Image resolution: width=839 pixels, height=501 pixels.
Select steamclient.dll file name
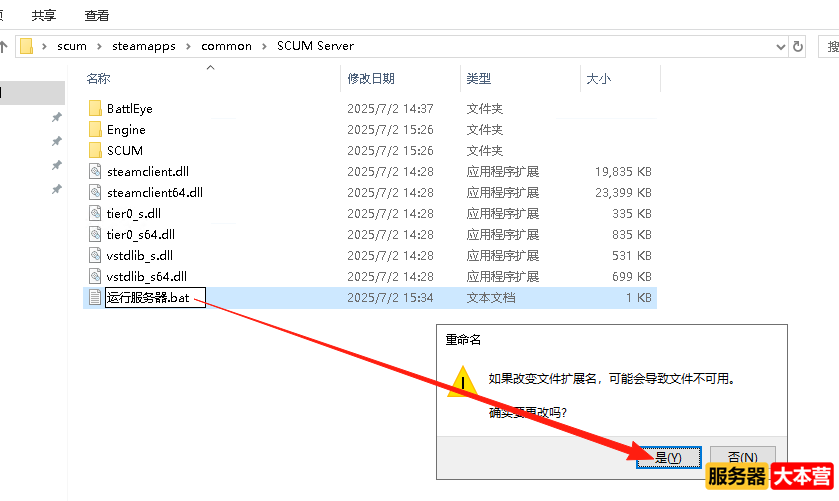click(148, 171)
